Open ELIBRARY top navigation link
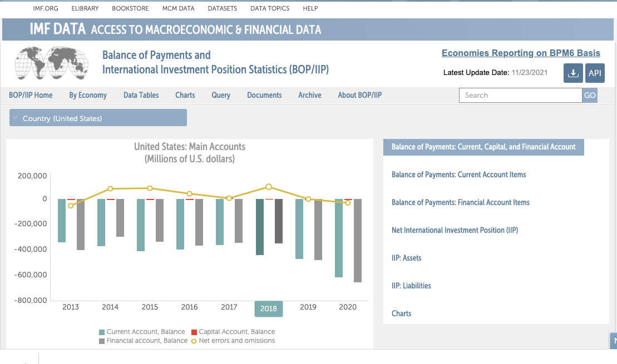617x364 pixels. click(x=85, y=8)
